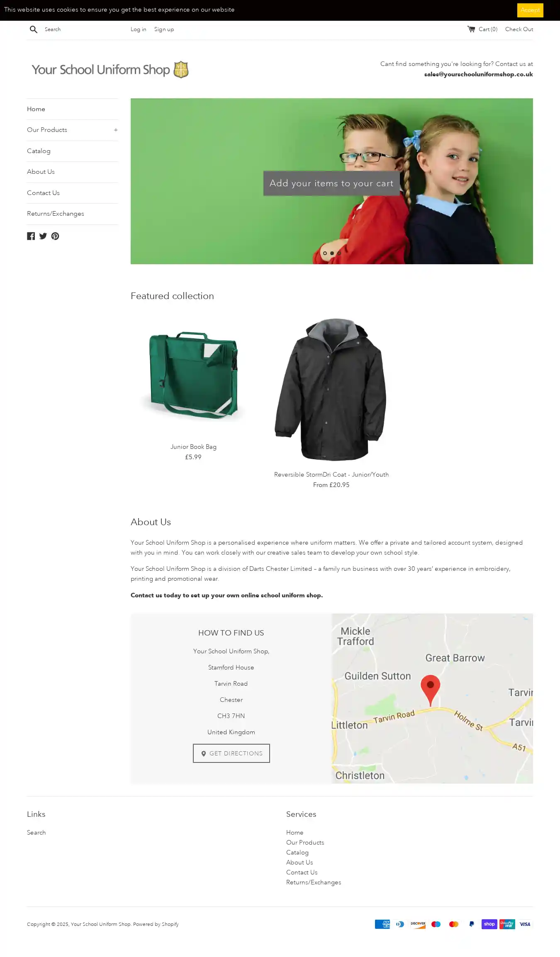Screen dimensions: 560x957
Task: Click the sales email address link
Action: click(x=478, y=74)
